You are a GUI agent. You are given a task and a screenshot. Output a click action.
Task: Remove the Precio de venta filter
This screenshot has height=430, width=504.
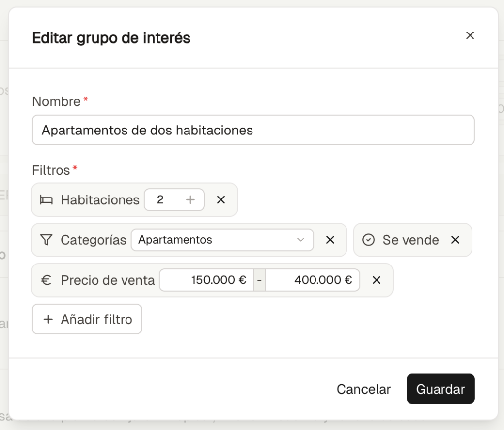(x=377, y=280)
